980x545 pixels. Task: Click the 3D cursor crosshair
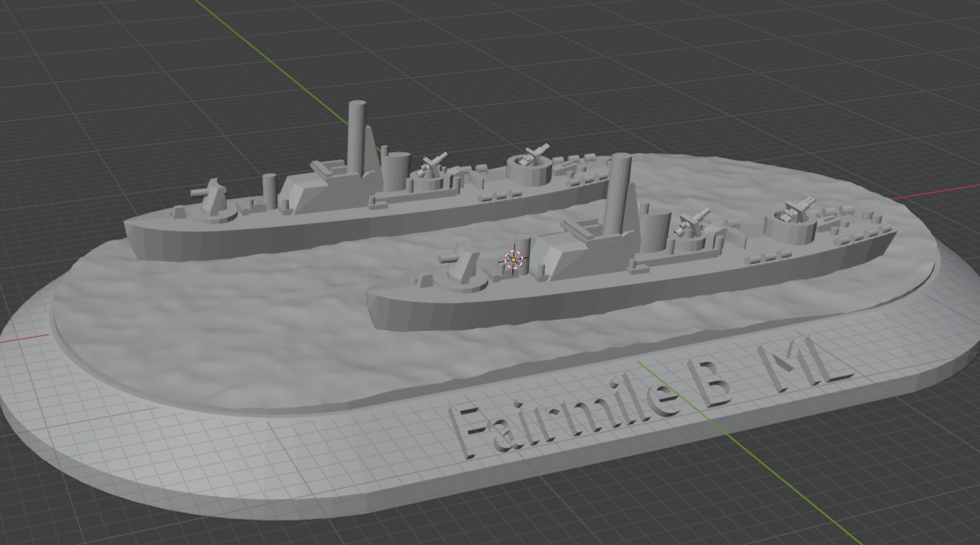coord(513,260)
